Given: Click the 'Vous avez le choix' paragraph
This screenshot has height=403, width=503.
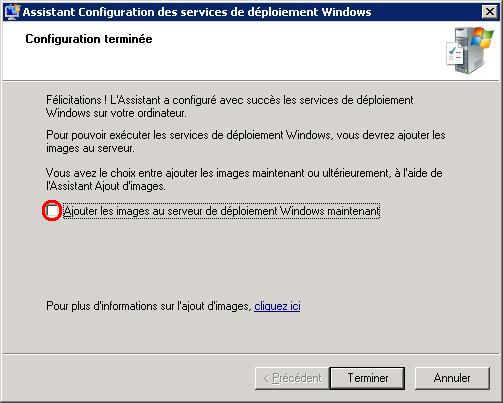Looking at the screenshot, I should coord(244,179).
